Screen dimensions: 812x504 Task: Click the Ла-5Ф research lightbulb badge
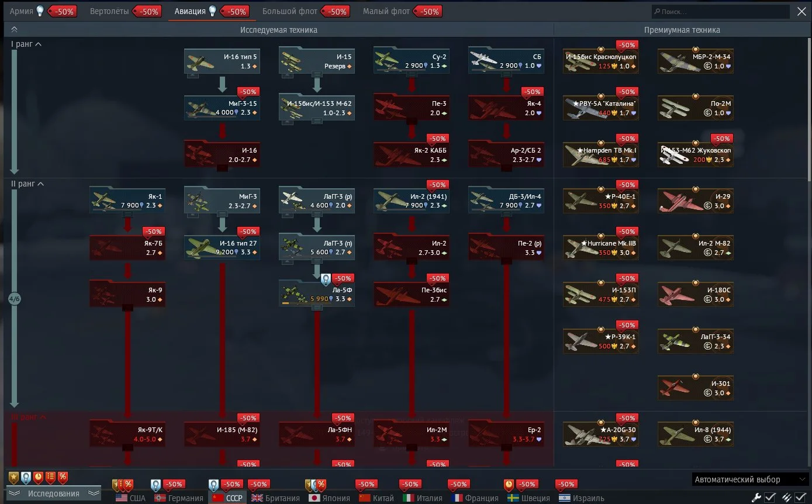(326, 280)
